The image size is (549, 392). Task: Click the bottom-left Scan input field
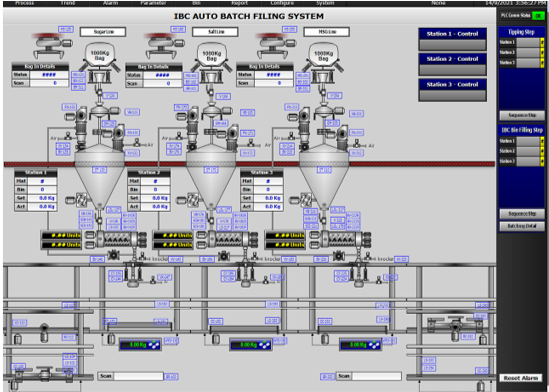138,376
